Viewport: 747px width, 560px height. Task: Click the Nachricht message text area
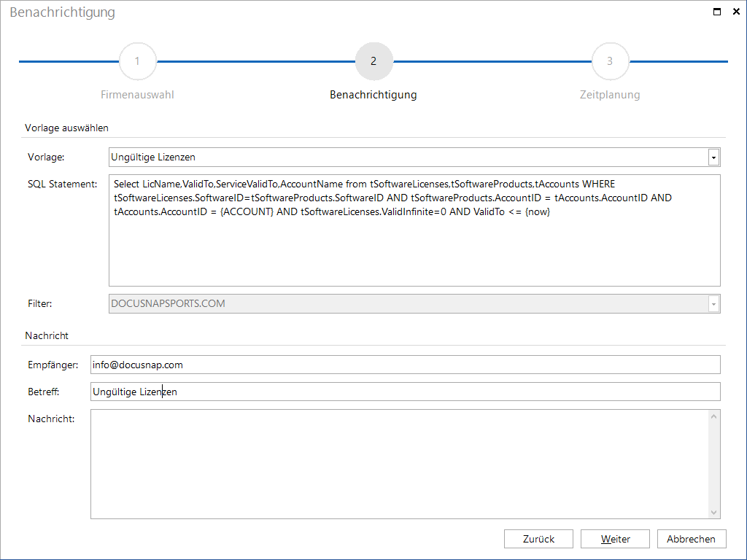coord(399,464)
